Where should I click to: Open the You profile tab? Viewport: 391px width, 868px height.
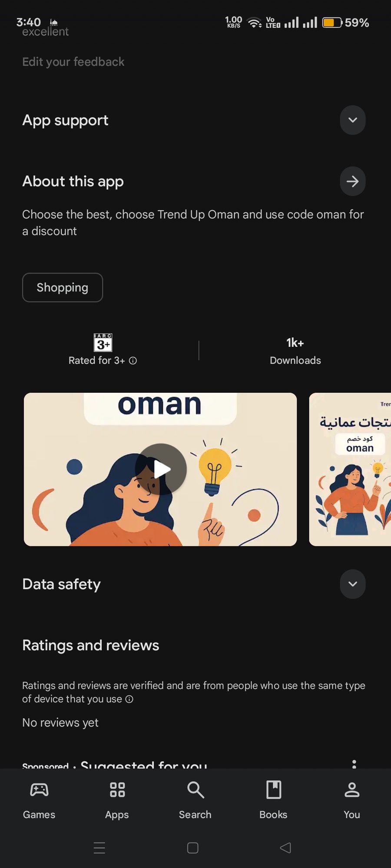coord(351,800)
